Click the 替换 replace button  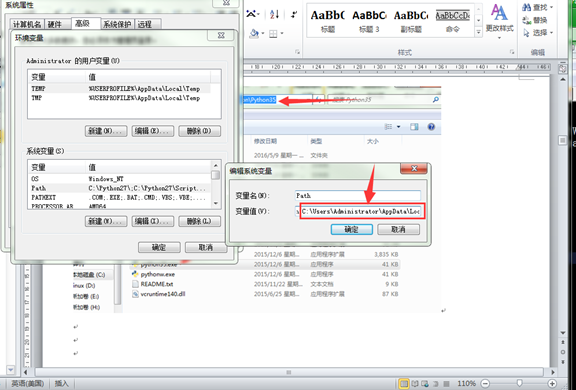[535, 20]
